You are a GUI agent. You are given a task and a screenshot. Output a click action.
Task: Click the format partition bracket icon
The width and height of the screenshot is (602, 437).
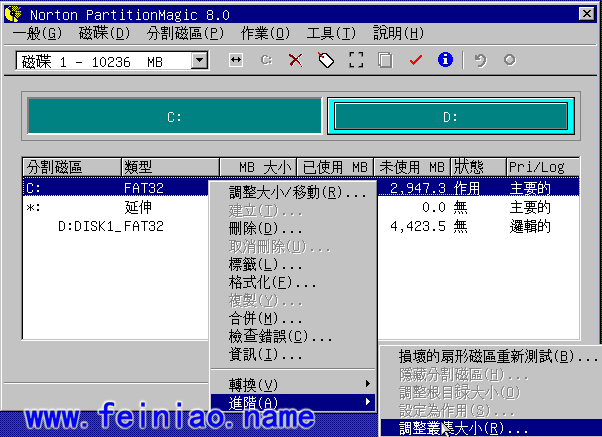click(356, 60)
